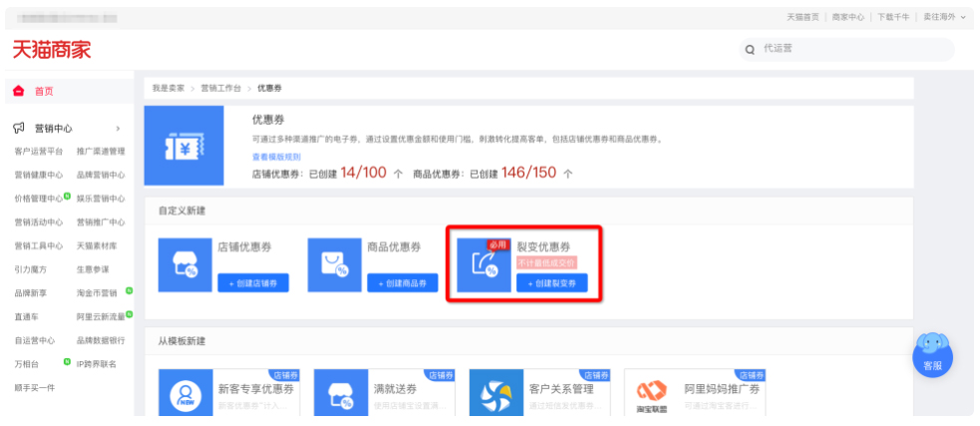The height and width of the screenshot is (426, 980).
Task: Open 阿里云新流量 in the sidebar
Action: (x=101, y=317)
